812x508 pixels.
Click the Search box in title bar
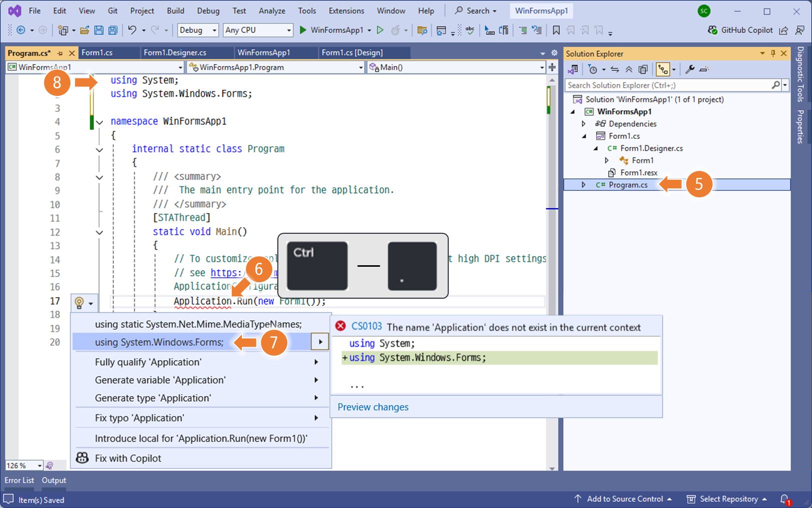pyautogui.click(x=476, y=10)
